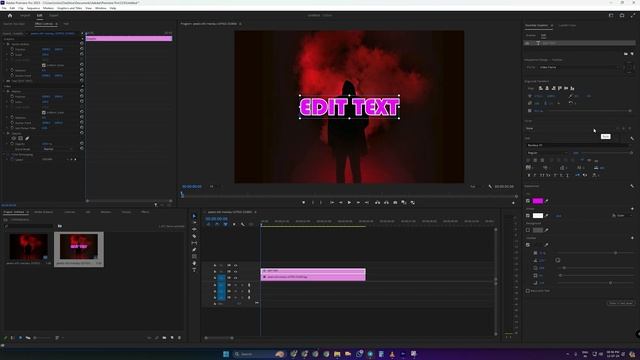This screenshot has width=640, height=360.
Task: Open Graphics and Titles menu
Action: pos(70,8)
